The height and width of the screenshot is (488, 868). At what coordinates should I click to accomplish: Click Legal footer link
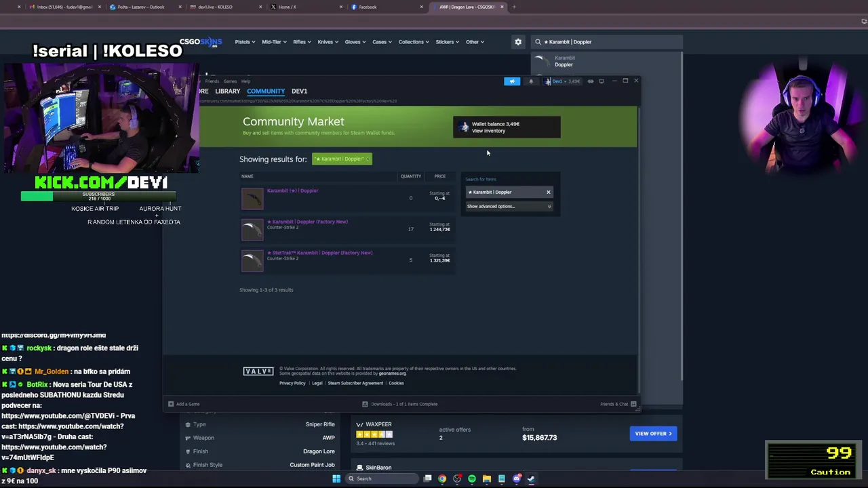(x=317, y=384)
